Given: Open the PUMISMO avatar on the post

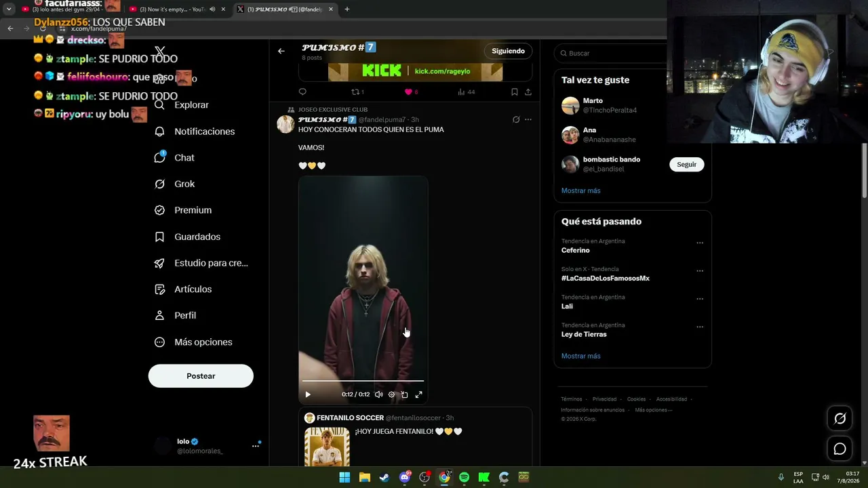Looking at the screenshot, I should tap(285, 124).
